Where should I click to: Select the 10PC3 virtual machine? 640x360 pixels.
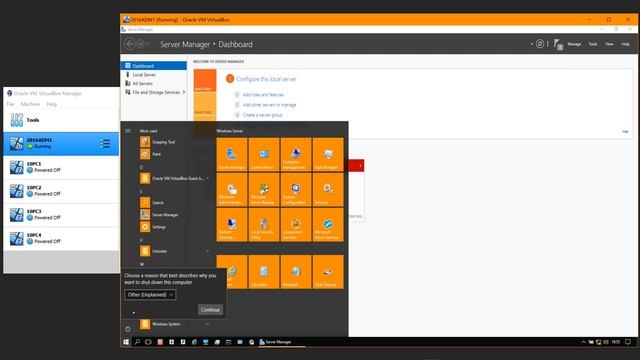61,215
